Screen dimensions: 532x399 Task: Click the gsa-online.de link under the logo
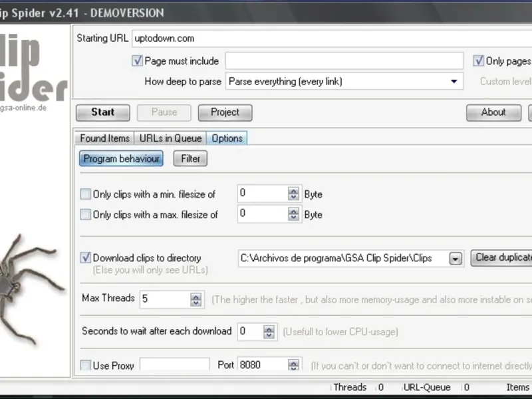click(23, 108)
